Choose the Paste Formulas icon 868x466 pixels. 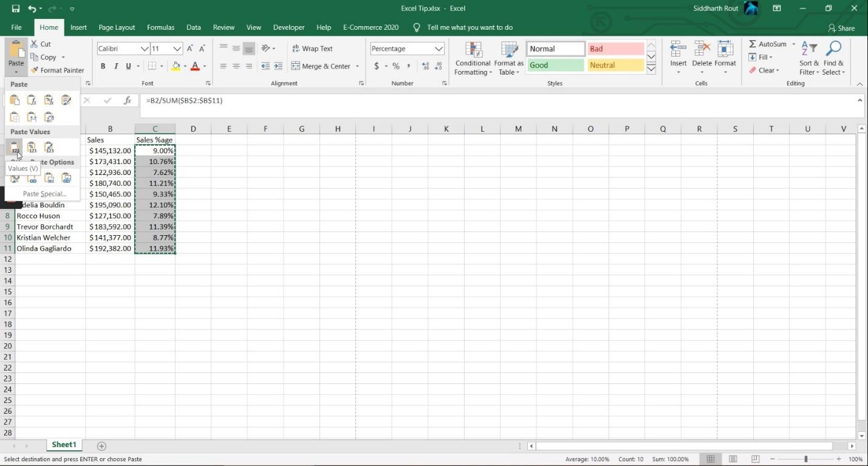32,100
